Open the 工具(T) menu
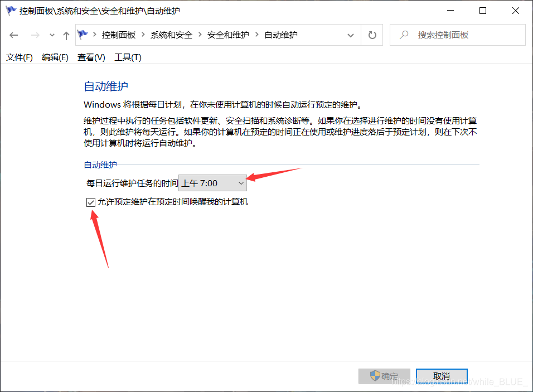This screenshot has width=533, height=392. (x=128, y=57)
